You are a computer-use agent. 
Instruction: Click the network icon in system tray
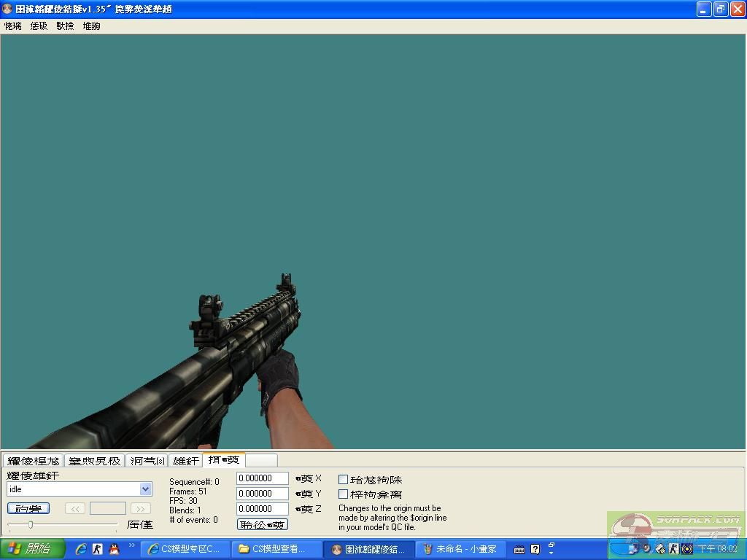point(633,549)
